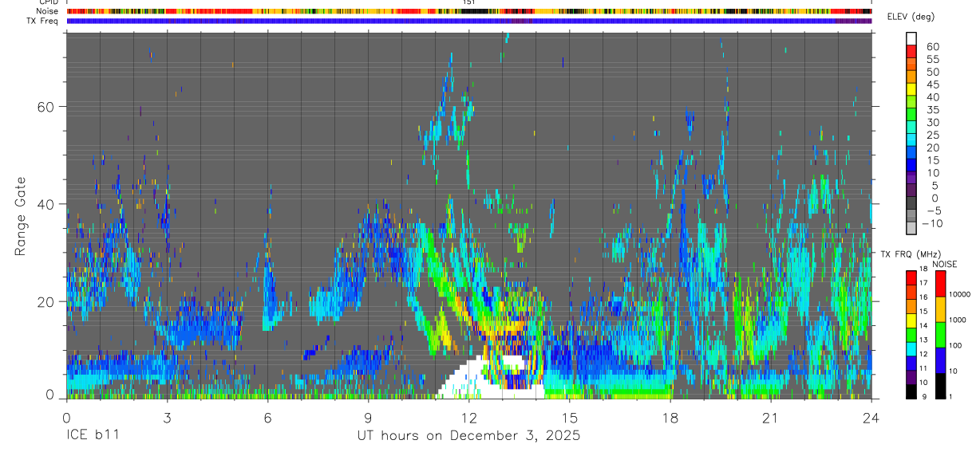
Task: Click the '21' tick on the UT hours axis
Action: [770, 417]
